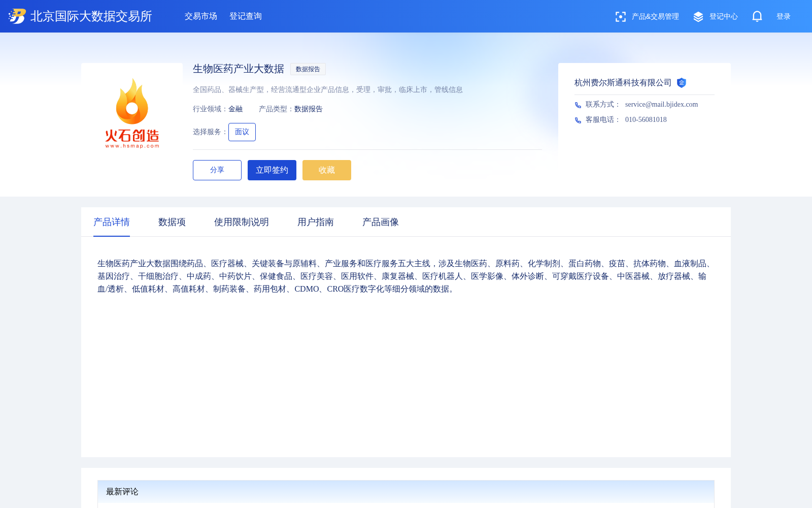Image resolution: width=812 pixels, height=508 pixels.
Task: Open 登记查询 in the top navigation
Action: pyautogui.click(x=246, y=16)
